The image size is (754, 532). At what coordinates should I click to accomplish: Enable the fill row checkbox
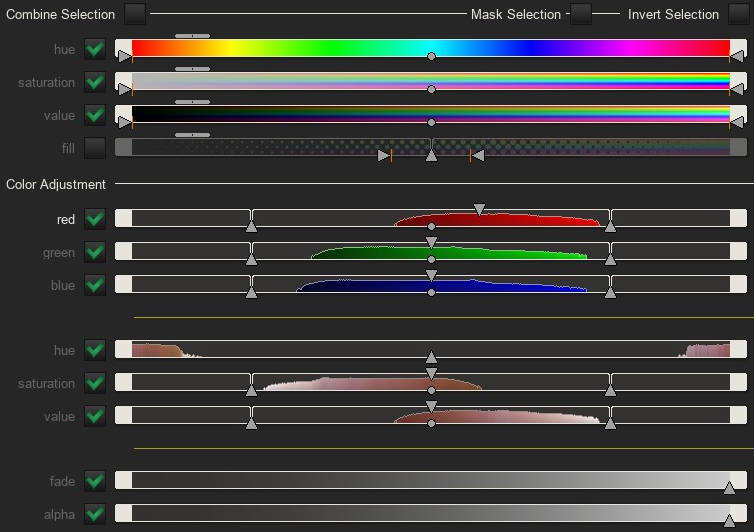(x=95, y=148)
